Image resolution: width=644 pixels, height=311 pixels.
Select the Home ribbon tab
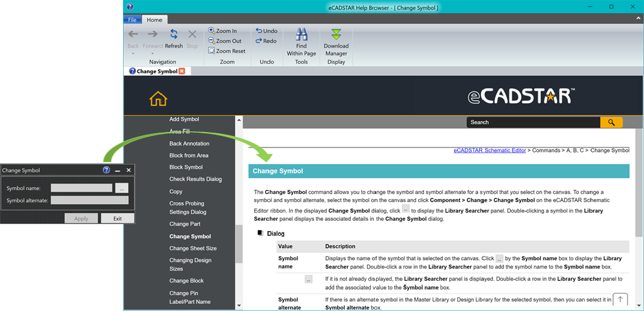(155, 20)
